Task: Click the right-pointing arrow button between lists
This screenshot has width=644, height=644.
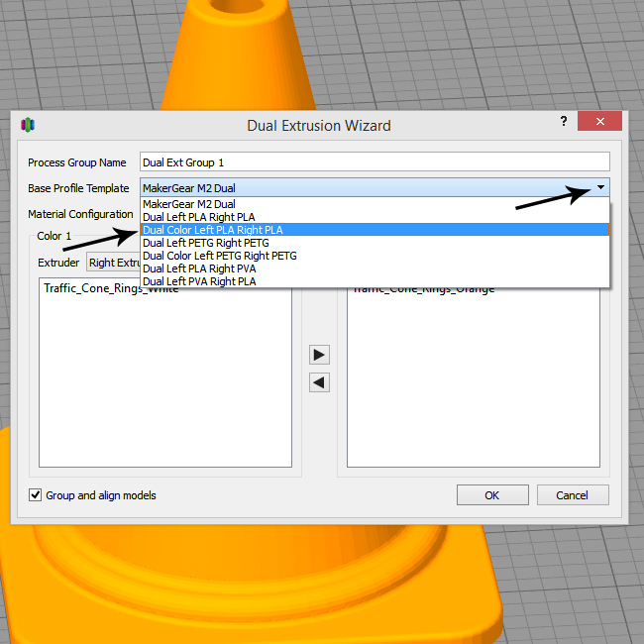Action: click(319, 355)
